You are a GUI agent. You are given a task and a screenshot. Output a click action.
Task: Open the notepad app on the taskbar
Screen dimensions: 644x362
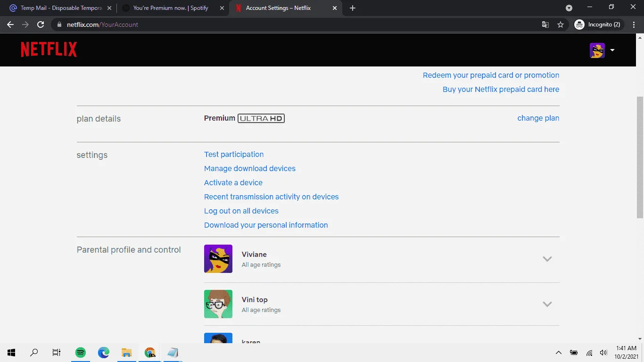173,353
